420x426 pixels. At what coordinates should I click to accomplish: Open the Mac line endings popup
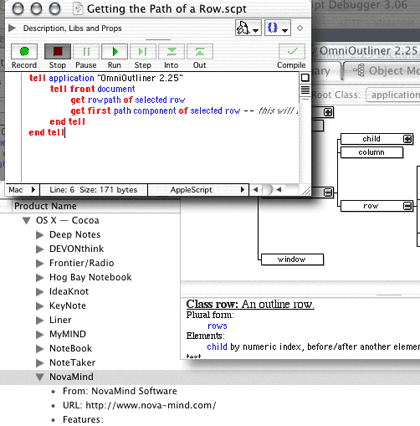point(22,190)
